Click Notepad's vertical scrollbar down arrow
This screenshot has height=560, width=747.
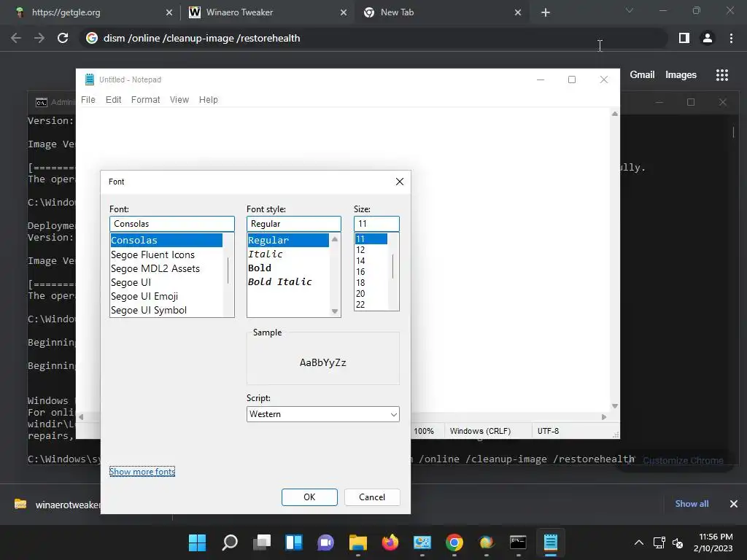(x=614, y=406)
